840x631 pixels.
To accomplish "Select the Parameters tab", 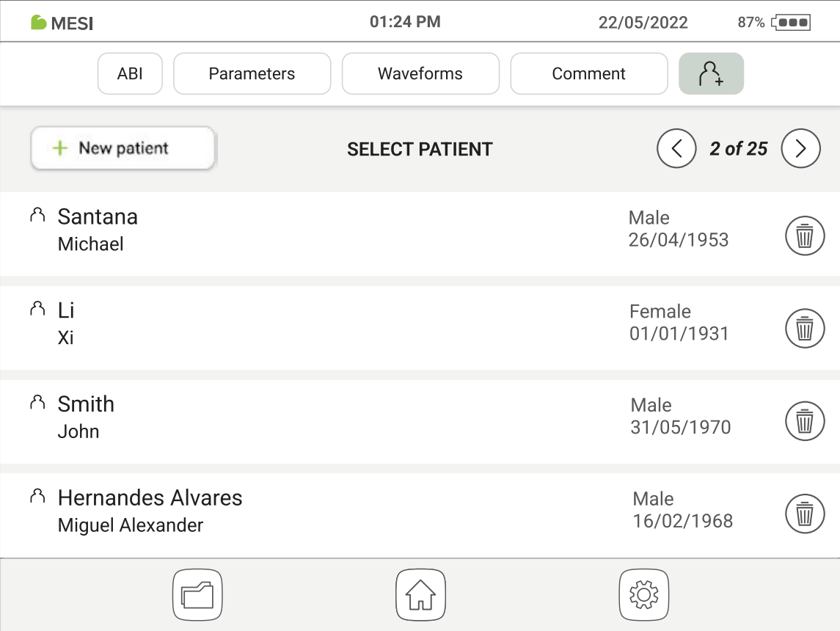I will tap(252, 73).
